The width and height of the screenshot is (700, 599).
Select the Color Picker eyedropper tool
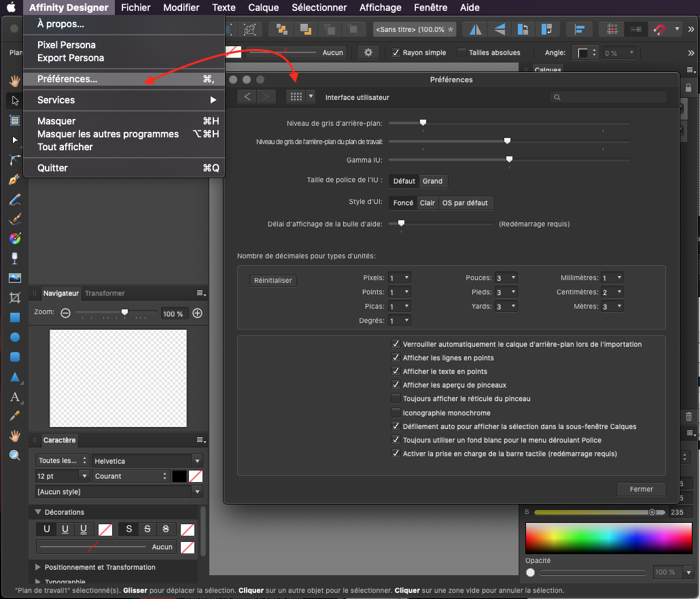(15, 416)
